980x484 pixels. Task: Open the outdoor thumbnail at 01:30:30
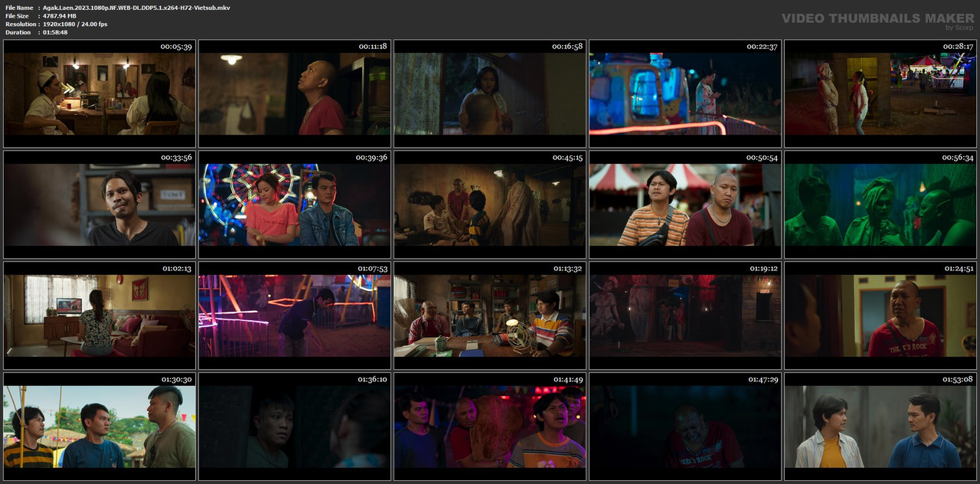click(x=100, y=427)
